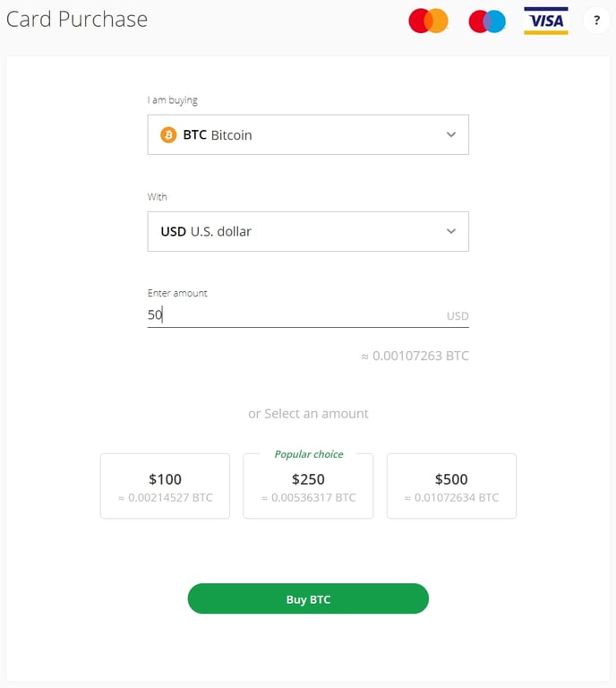This screenshot has height=688, width=616.
Task: Click the Mastercard logo icon
Action: click(428, 21)
